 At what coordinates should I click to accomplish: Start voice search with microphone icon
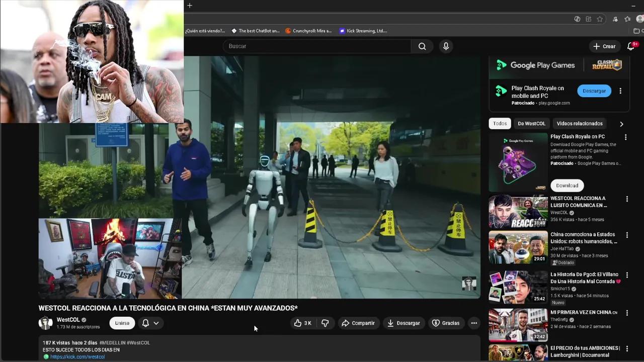[446, 46]
